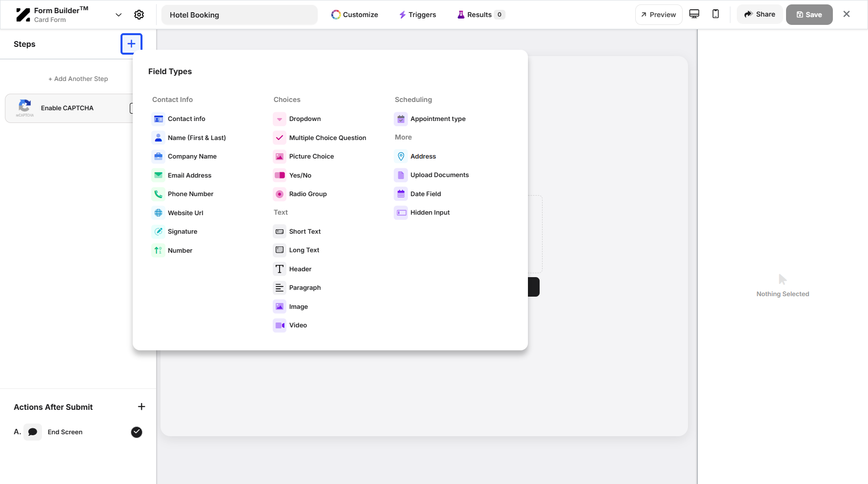Add the Number field

point(172,250)
